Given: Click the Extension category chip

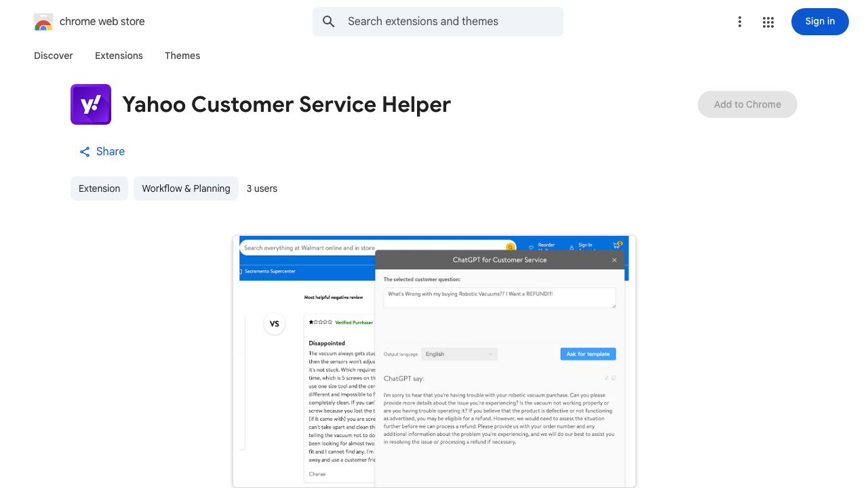Looking at the screenshot, I should point(99,188).
